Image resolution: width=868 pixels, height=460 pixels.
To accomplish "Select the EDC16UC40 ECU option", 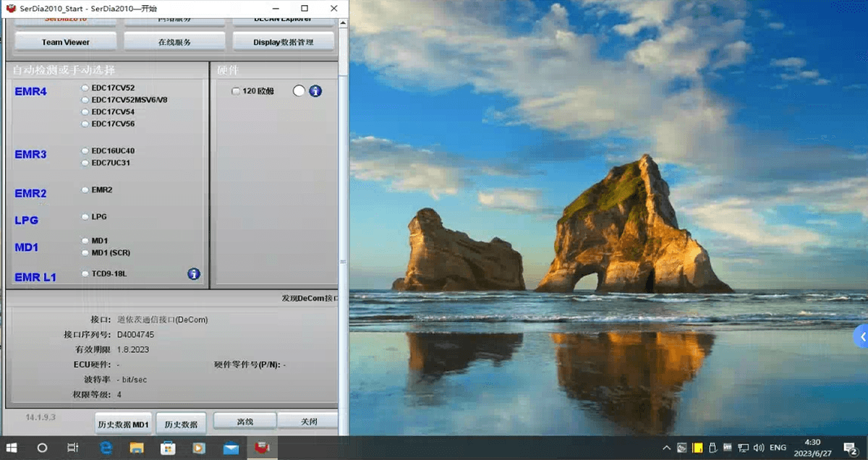I will tap(85, 150).
